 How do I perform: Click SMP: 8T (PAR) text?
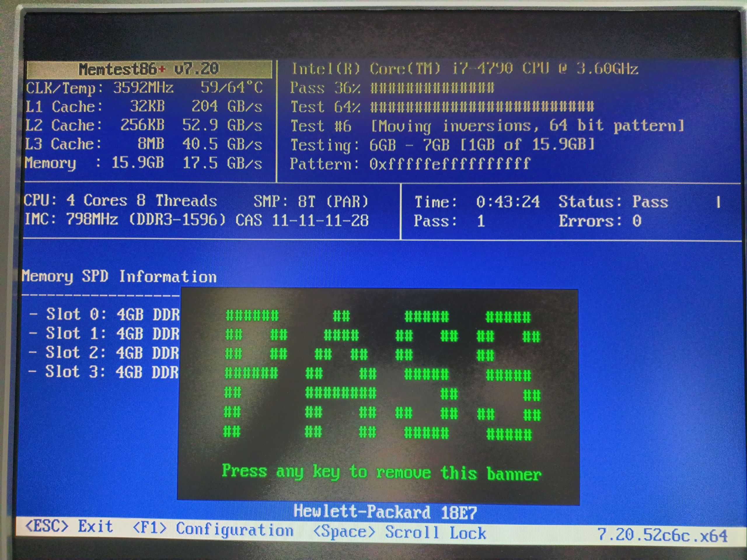point(311,202)
